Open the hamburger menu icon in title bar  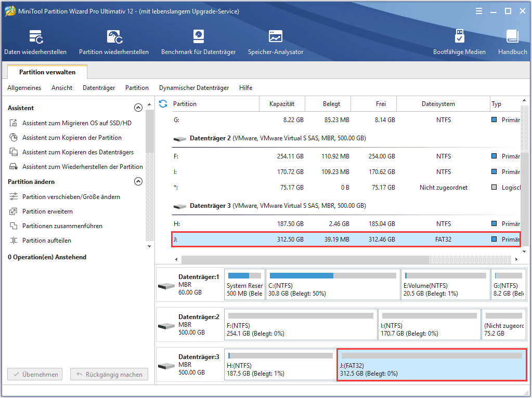point(479,11)
